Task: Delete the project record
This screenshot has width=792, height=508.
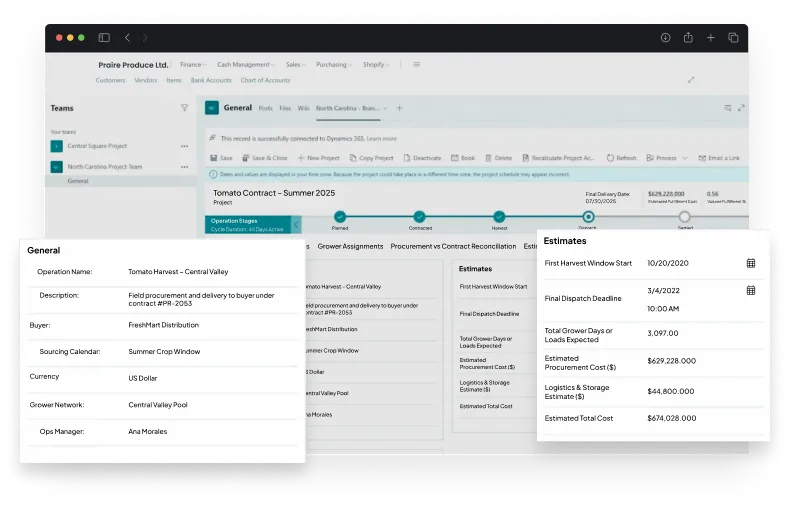Action: [499, 158]
